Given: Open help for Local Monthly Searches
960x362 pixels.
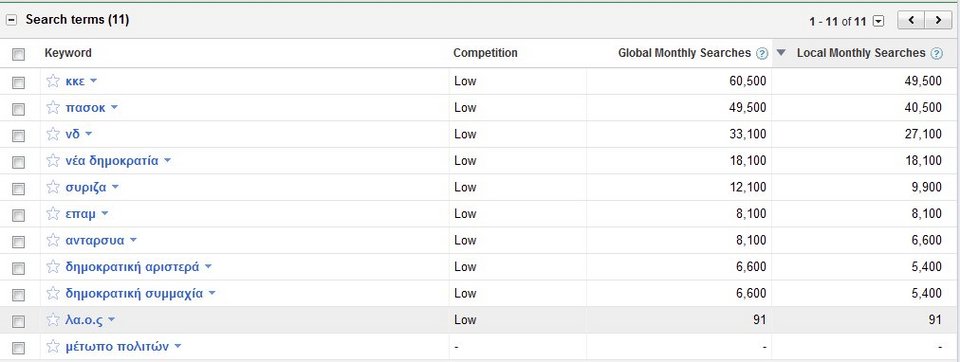Looking at the screenshot, I should click(937, 53).
